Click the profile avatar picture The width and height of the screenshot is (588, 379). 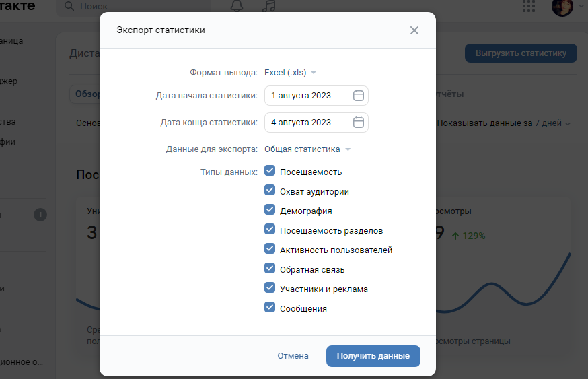point(562,6)
